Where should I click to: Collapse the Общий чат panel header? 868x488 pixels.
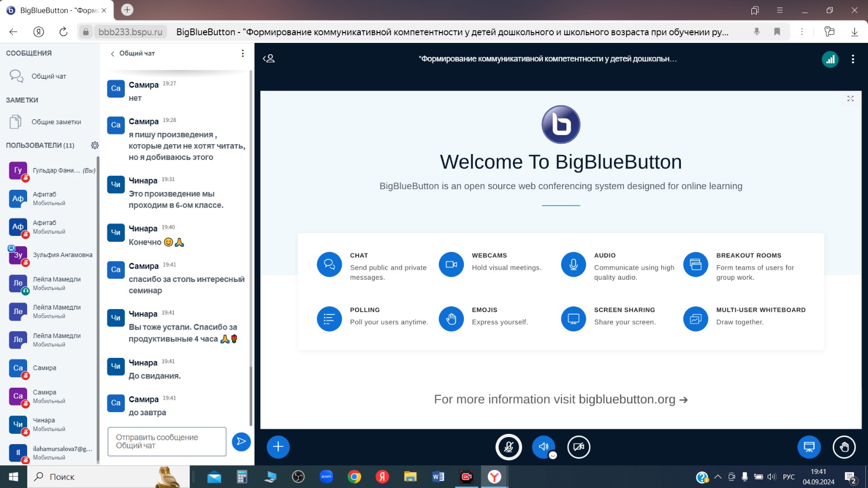pyautogui.click(x=133, y=53)
